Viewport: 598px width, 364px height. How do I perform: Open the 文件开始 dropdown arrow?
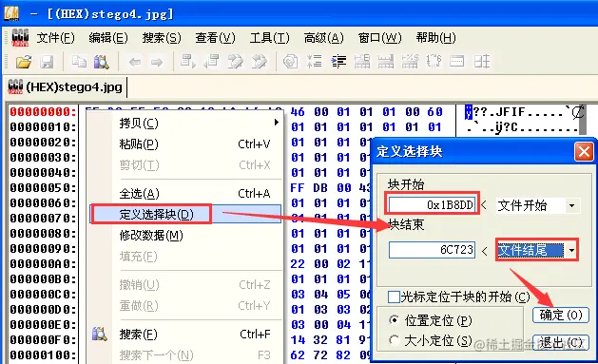[x=571, y=206]
